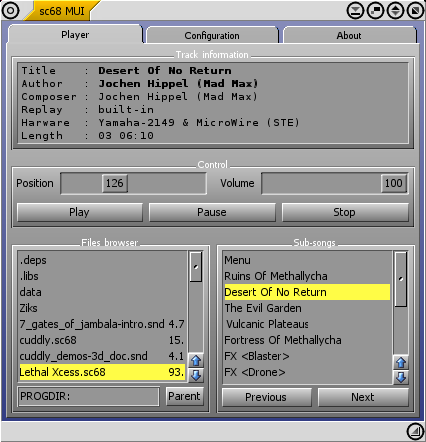Click the Position slider knob showing 126

click(115, 183)
